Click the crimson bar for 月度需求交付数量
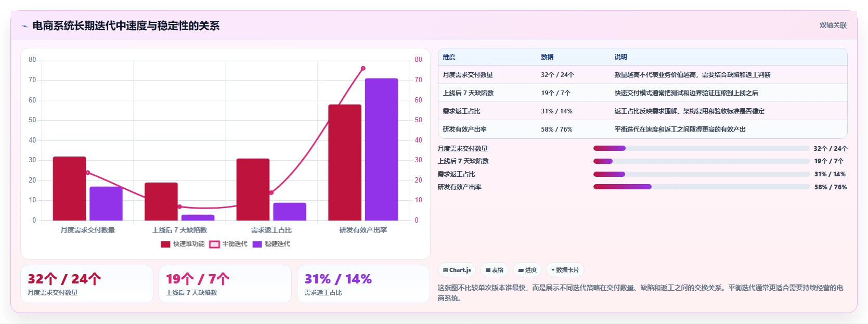The width and height of the screenshot is (868, 324). pos(69,188)
